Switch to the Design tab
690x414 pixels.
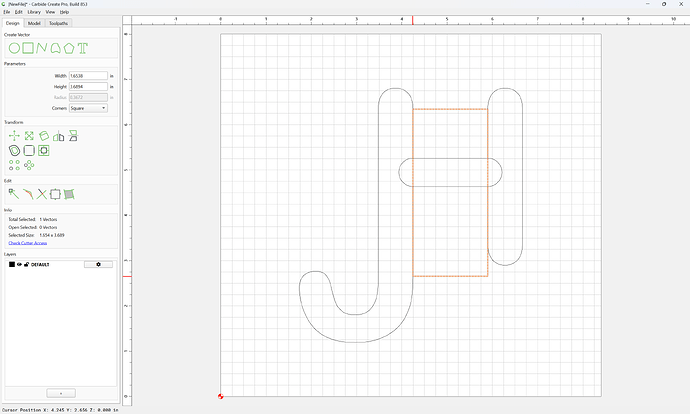[13, 23]
